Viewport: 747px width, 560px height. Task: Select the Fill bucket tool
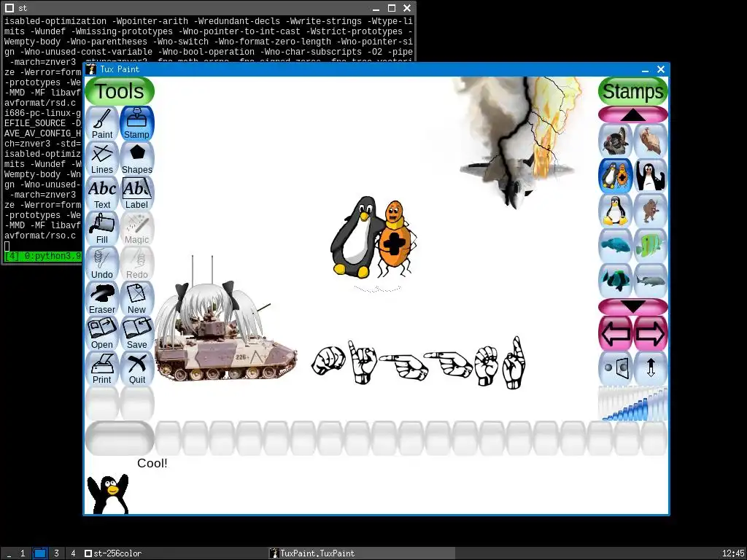pos(102,228)
